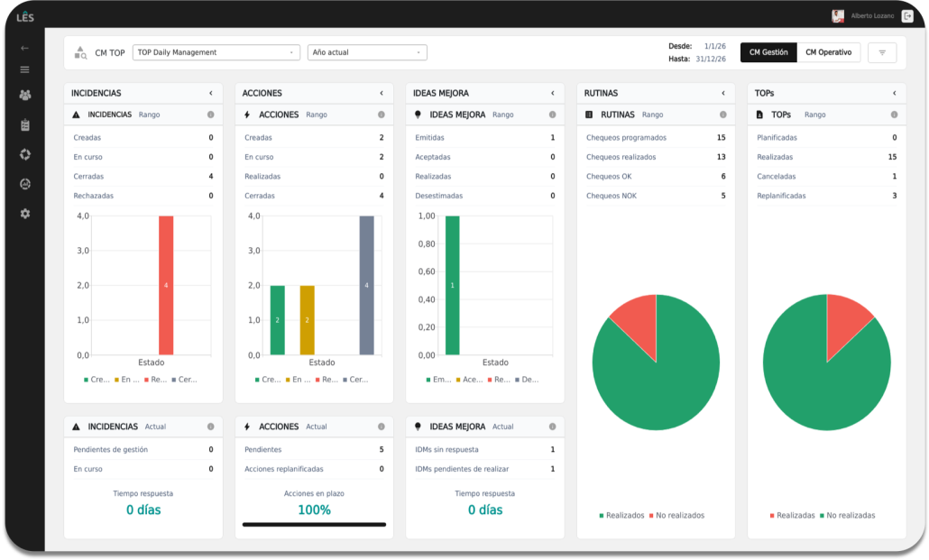Collapse the TOPs column chevron
This screenshot has height=560, width=929.
coord(894,93)
